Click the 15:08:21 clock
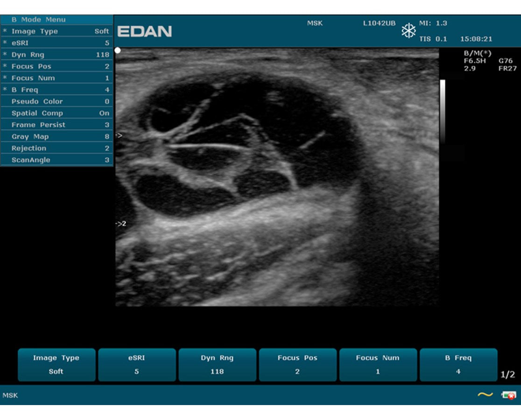521x420 pixels. click(x=476, y=39)
